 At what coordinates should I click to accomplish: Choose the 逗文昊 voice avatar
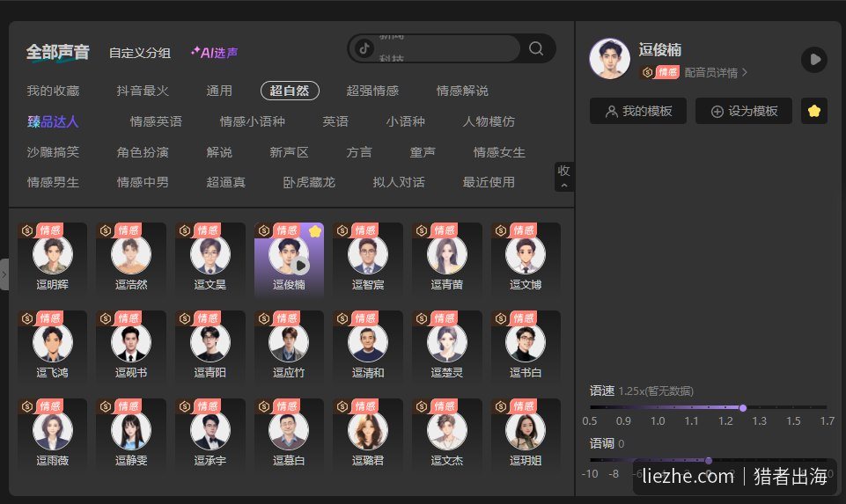pos(210,254)
